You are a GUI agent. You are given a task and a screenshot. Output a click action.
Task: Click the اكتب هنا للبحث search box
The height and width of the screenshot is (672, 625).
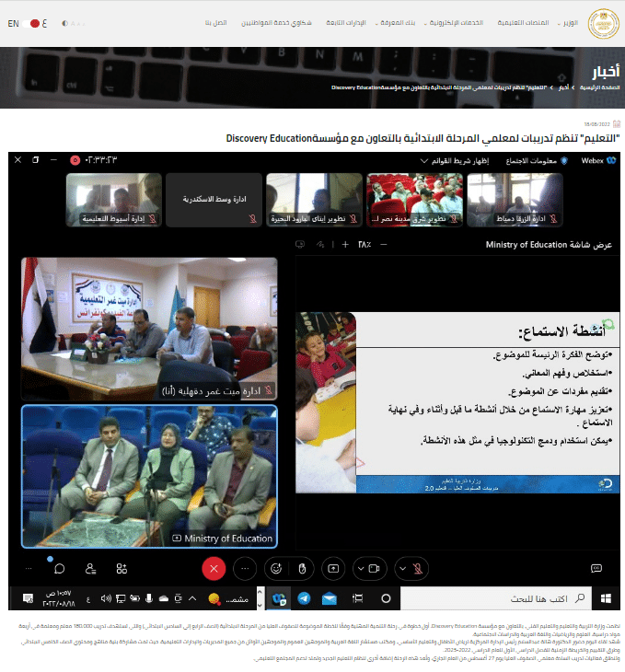(x=496, y=598)
